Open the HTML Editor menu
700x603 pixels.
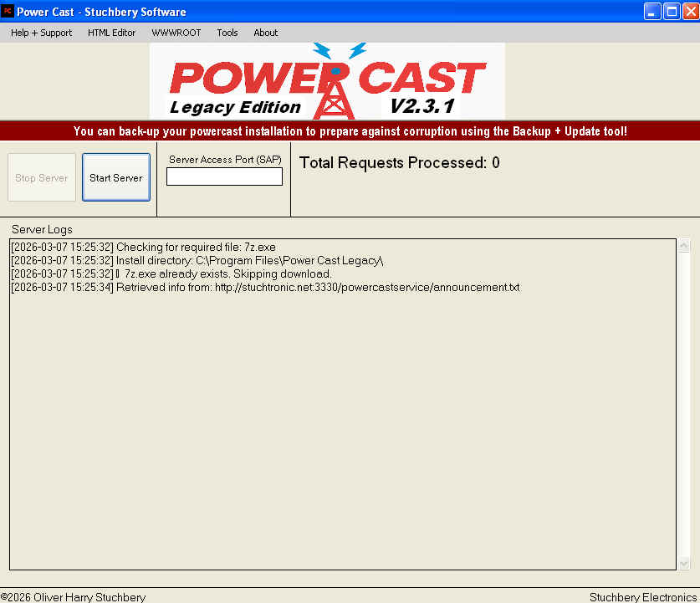click(x=111, y=33)
